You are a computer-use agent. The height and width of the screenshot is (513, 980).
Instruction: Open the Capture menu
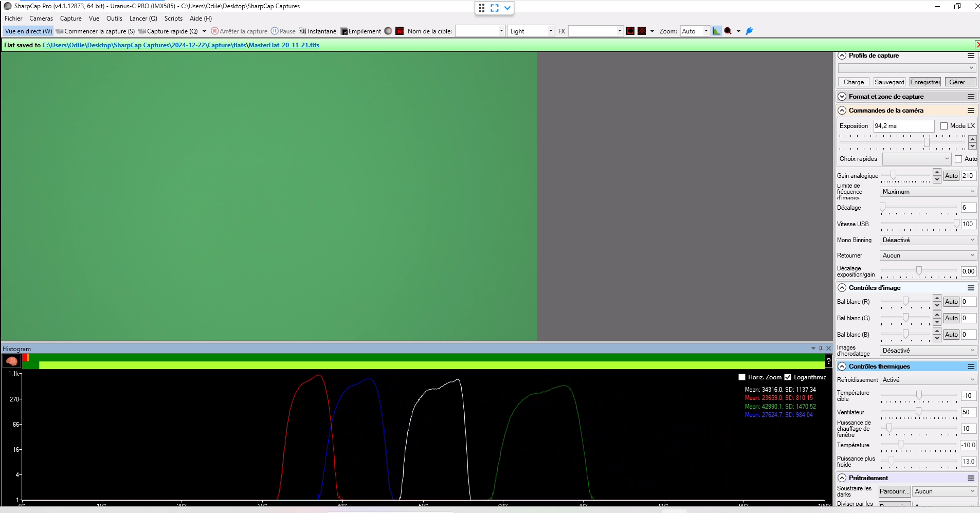(x=71, y=19)
